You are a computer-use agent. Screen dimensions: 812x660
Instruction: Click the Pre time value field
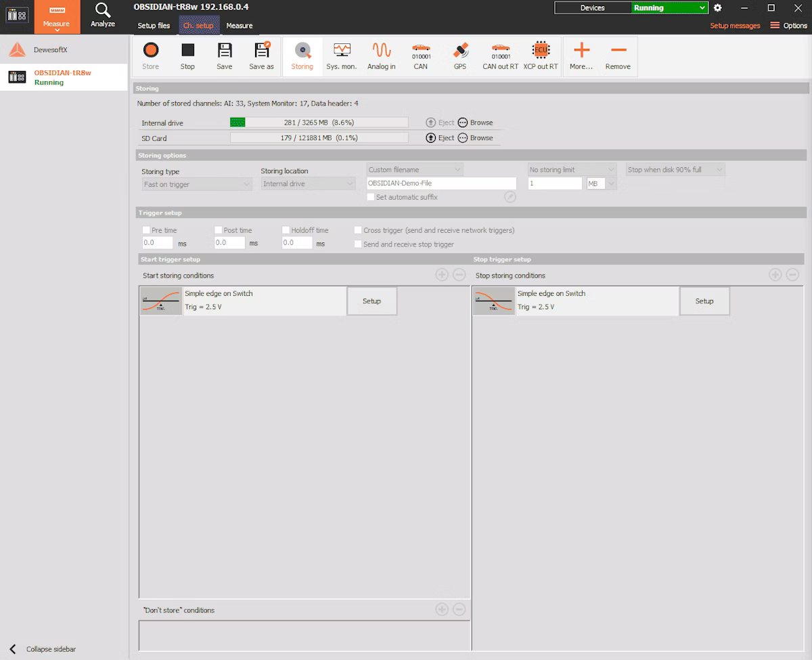158,242
